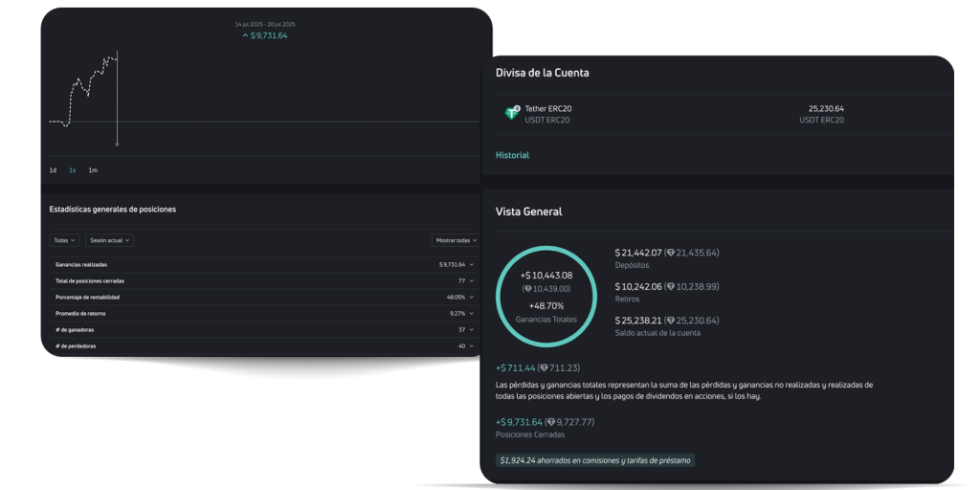Click the green up-arrow beside $9,731.64 on chart
The image size is (980, 490).
[x=245, y=35]
